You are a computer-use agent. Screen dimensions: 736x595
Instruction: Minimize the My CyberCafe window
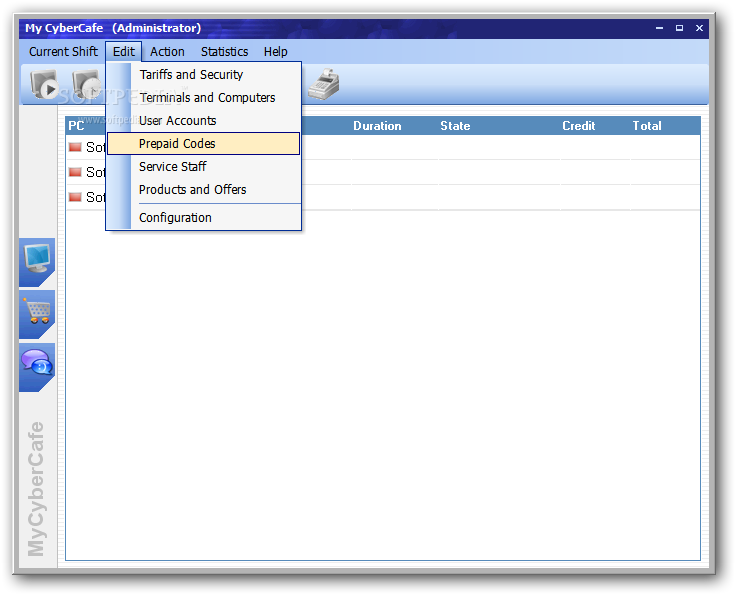click(659, 28)
